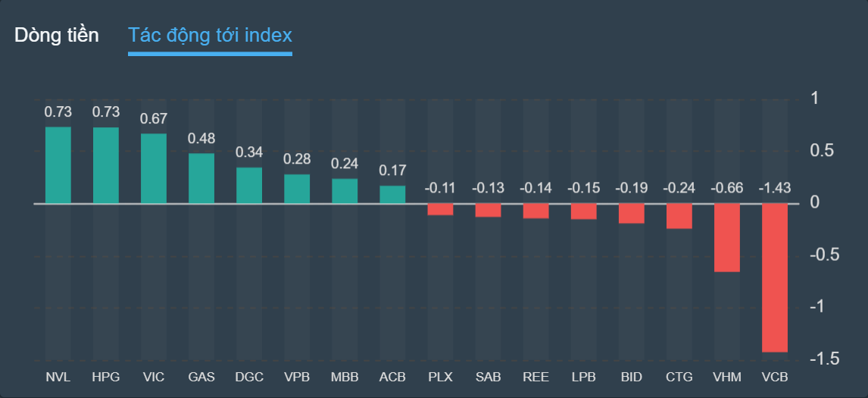The width and height of the screenshot is (868, 398).
Task: Click the large red VCB bar
Action: click(x=775, y=277)
